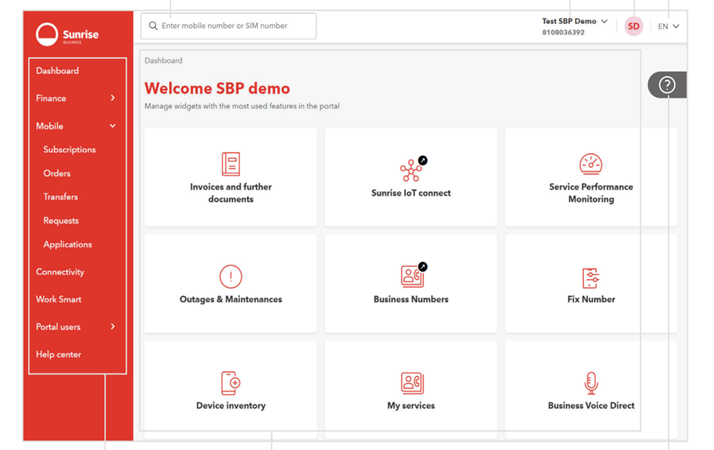Click account number 8108036392

(x=563, y=32)
